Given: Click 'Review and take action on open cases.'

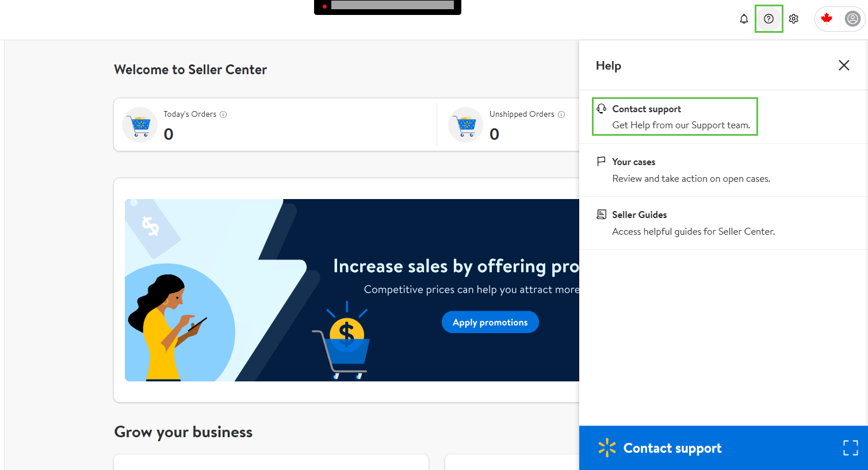Looking at the screenshot, I should 691,179.
